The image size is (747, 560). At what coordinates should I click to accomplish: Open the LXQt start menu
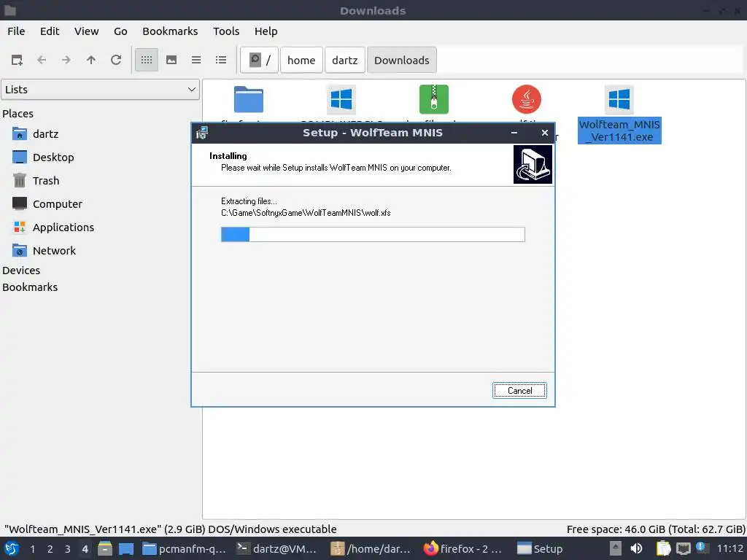pos(12,548)
